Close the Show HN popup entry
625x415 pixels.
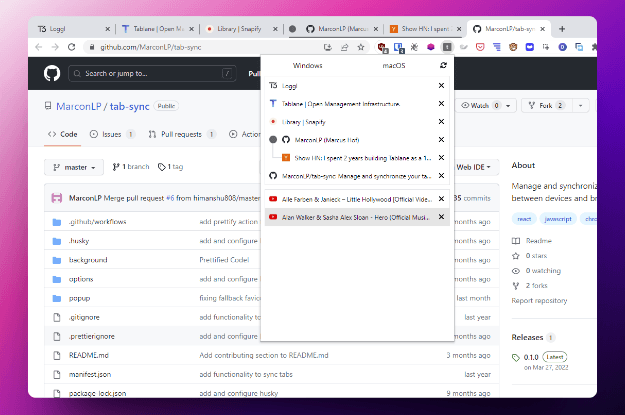tap(441, 157)
